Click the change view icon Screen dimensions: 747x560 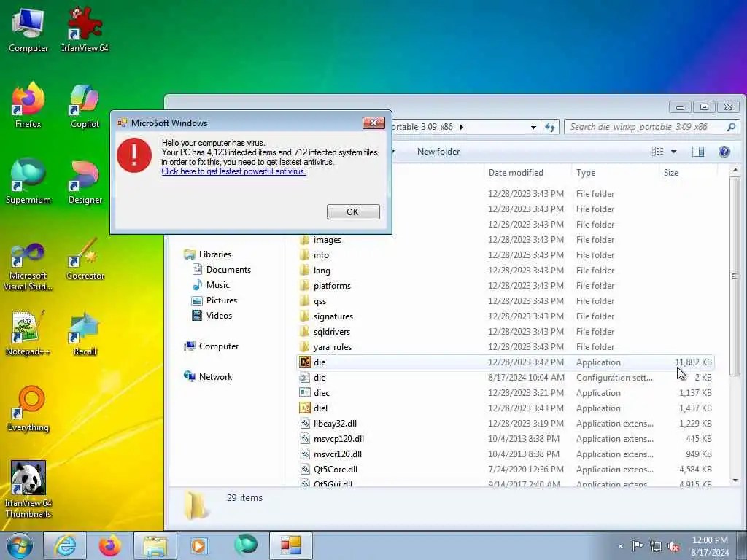[x=658, y=152]
